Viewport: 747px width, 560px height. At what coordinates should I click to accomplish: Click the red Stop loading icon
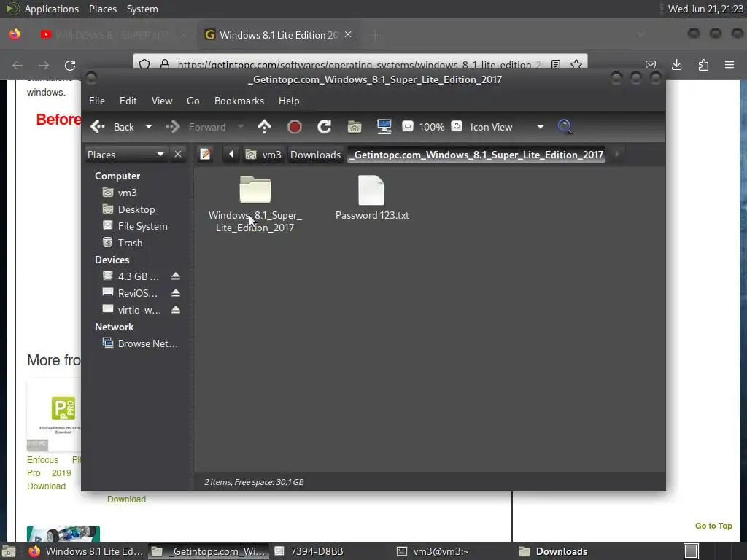pyautogui.click(x=295, y=127)
